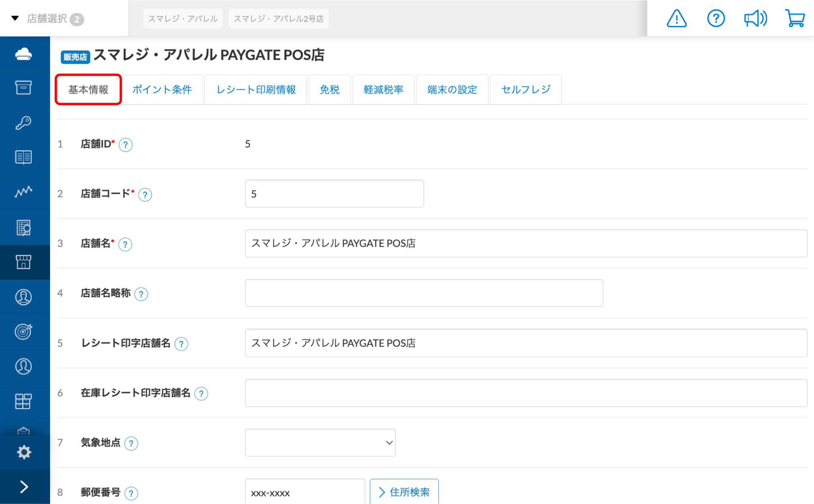Switch to the 軽減税率 tab
This screenshot has width=814, height=504.
(x=383, y=90)
